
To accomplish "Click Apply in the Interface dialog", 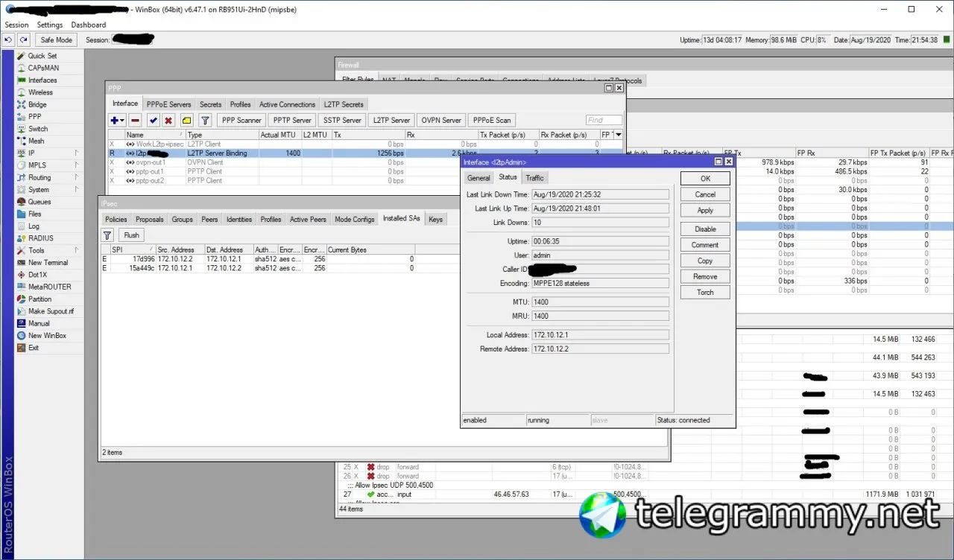I will pyautogui.click(x=705, y=211).
